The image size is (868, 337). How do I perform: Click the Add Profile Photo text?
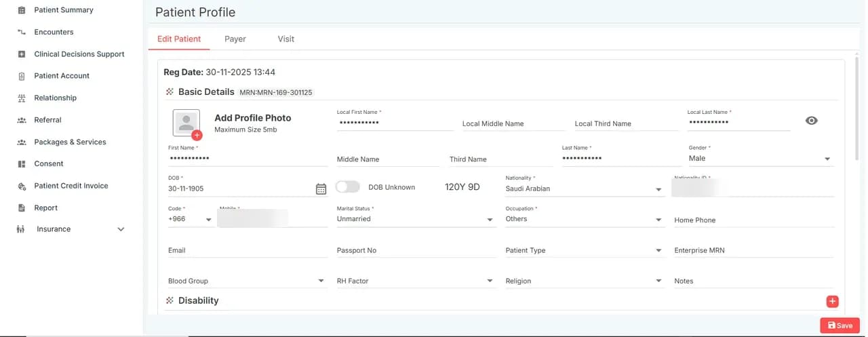(253, 118)
